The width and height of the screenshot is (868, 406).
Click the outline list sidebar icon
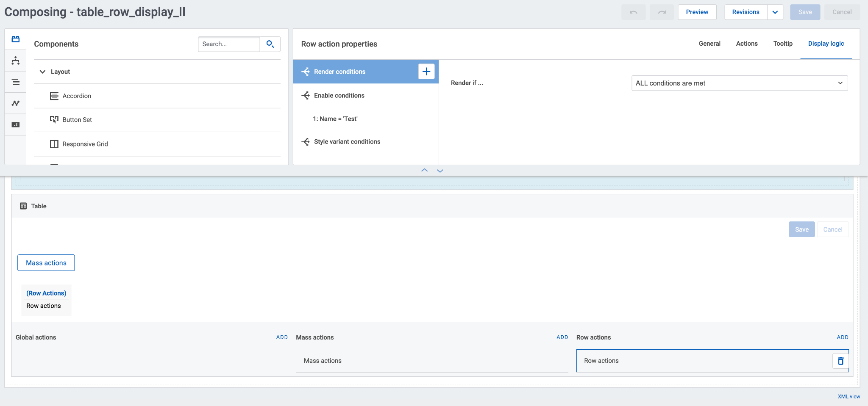16,82
